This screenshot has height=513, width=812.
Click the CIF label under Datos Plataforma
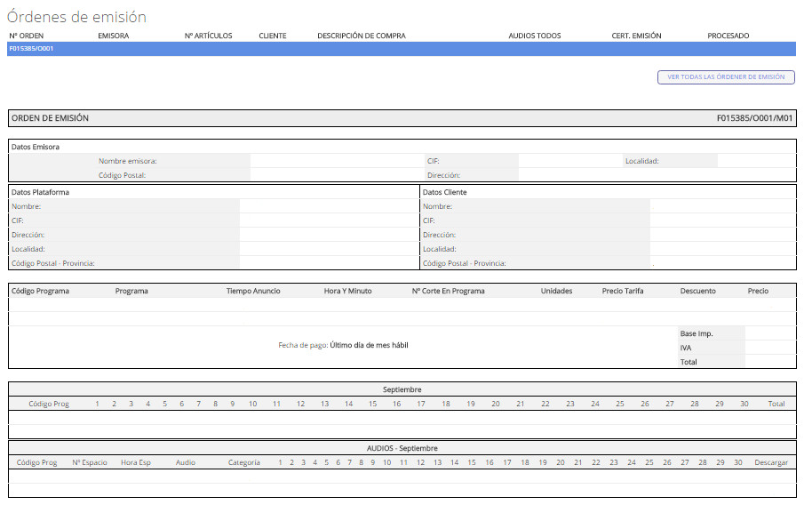pos(17,220)
